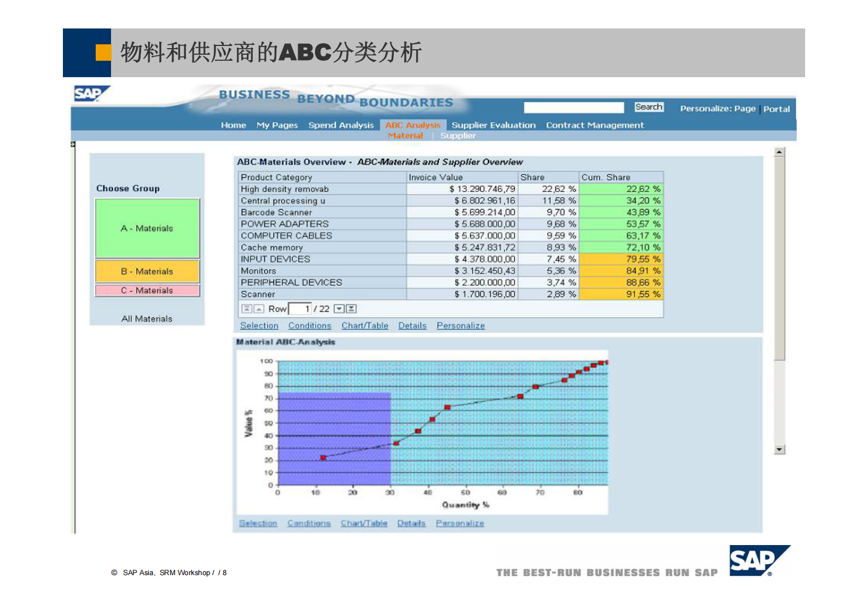Select the Cache memory row
This screenshot has width=868, height=614.
451,247
